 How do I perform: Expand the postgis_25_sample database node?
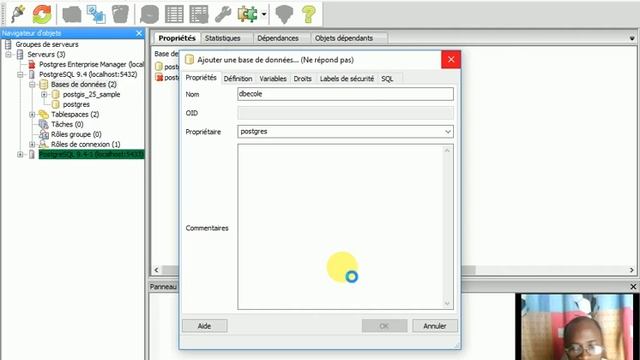click(44, 94)
